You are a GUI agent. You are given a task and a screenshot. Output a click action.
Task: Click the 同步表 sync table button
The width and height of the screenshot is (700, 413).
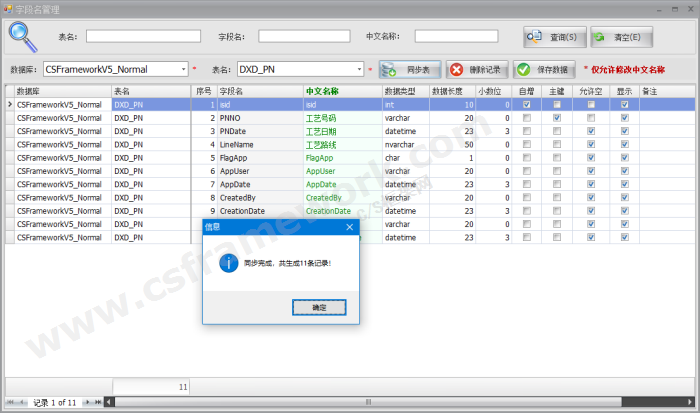[x=409, y=70]
